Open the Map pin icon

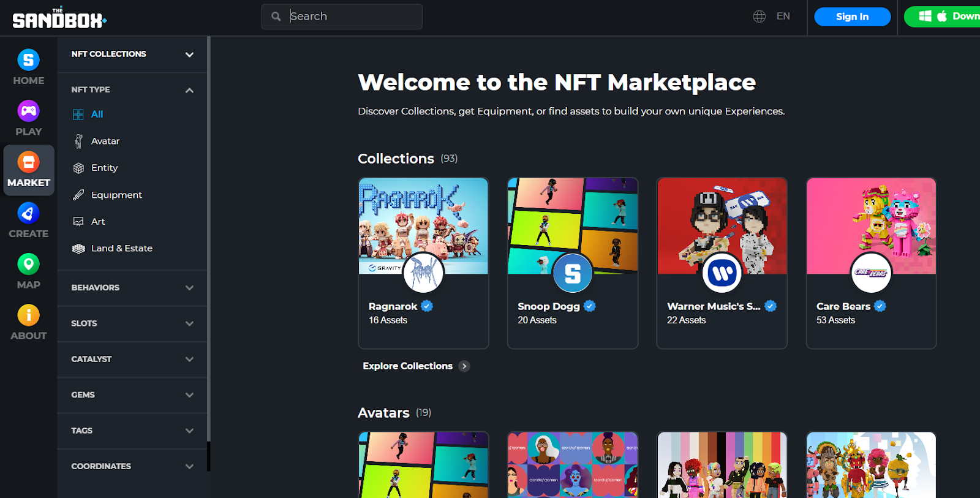pyautogui.click(x=28, y=264)
